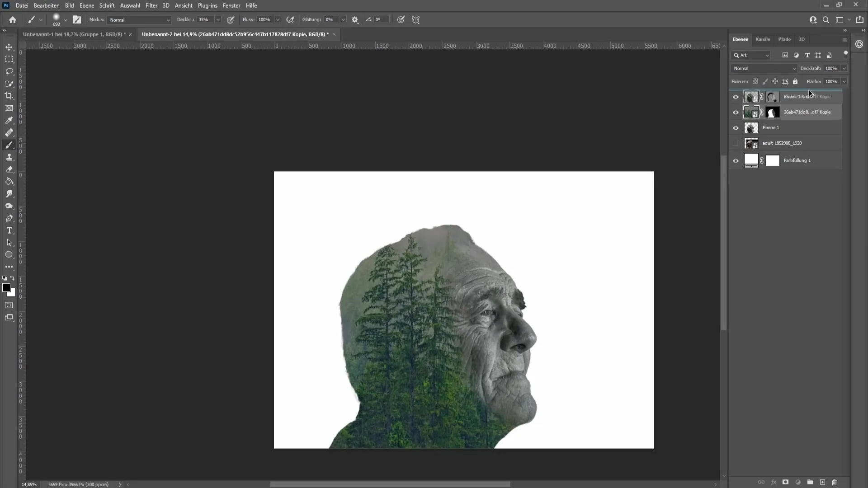
Task: Open the Blendmodus dropdown in Layers
Action: click(x=764, y=68)
